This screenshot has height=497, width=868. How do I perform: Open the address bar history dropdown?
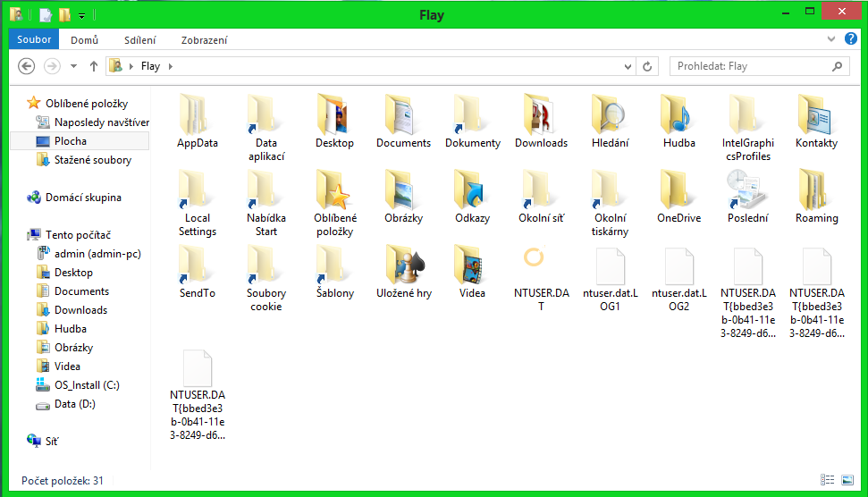(x=628, y=66)
